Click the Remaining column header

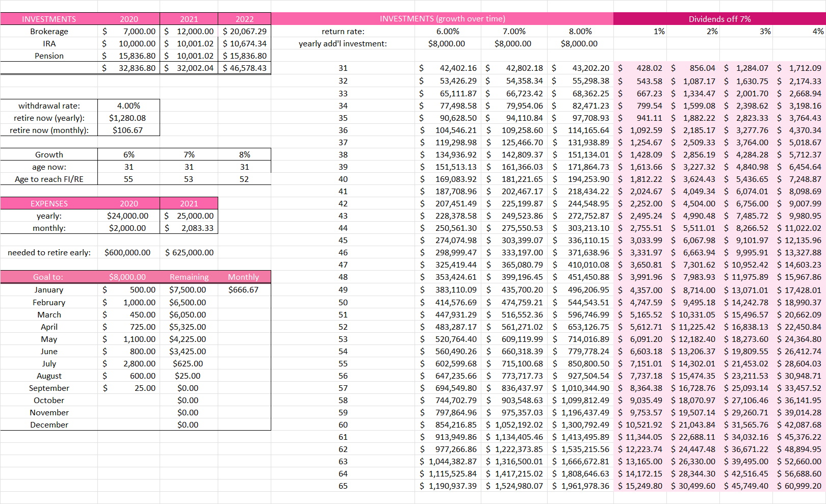coord(189,277)
